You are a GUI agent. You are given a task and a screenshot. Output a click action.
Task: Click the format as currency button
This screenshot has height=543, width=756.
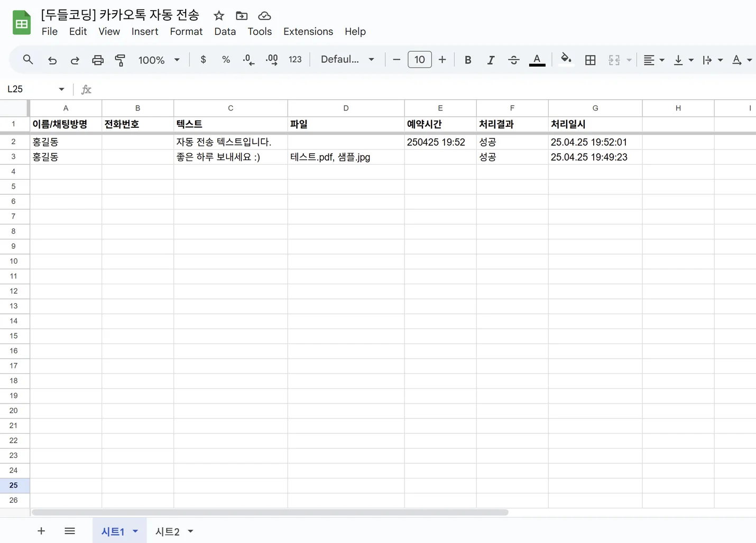[x=204, y=60]
